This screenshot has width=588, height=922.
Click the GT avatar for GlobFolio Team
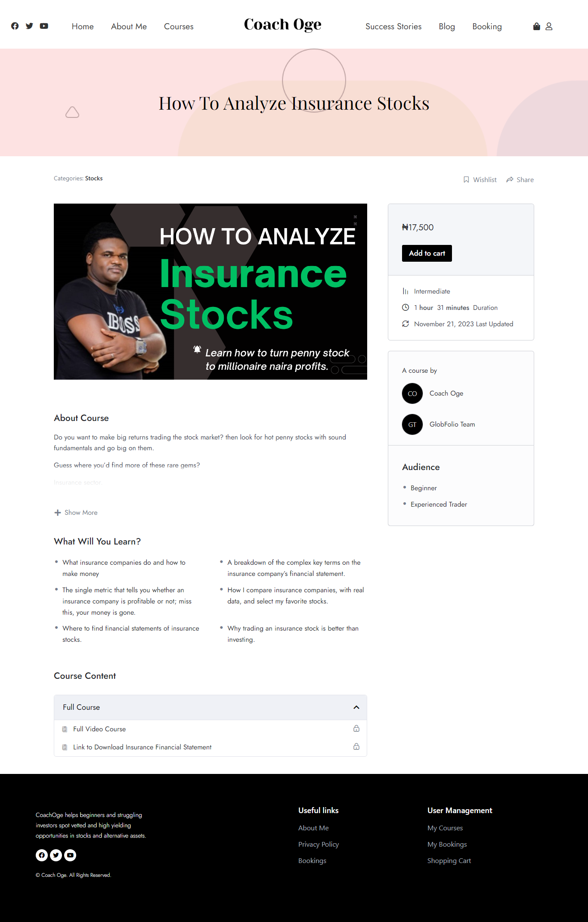412,424
